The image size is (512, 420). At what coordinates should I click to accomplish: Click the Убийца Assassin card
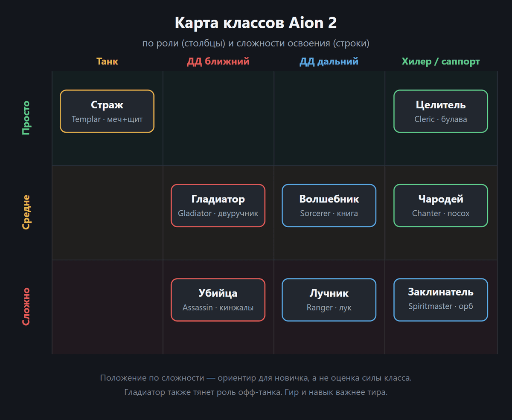coord(218,300)
